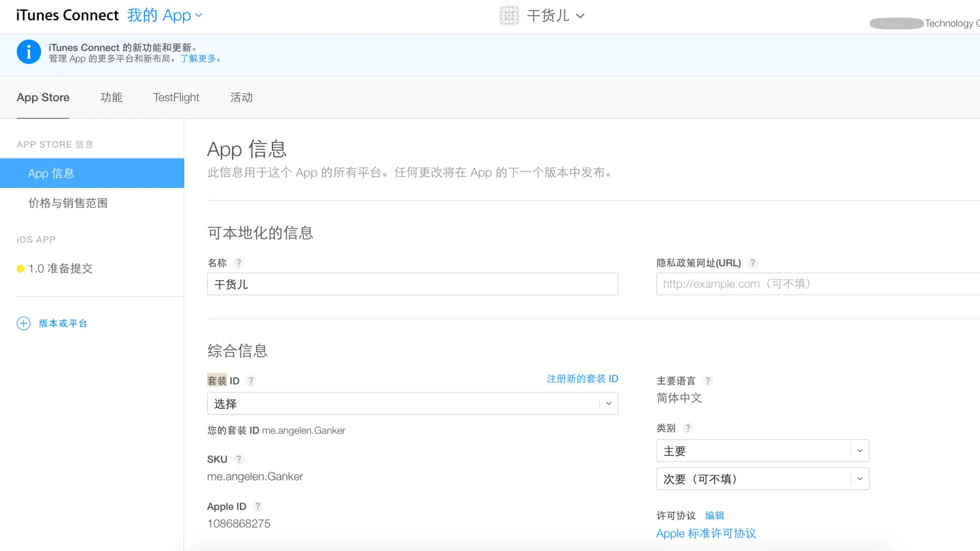Click the SKU value me.angelen.Ganker
This screenshot has height=551, width=980.
pyautogui.click(x=255, y=477)
